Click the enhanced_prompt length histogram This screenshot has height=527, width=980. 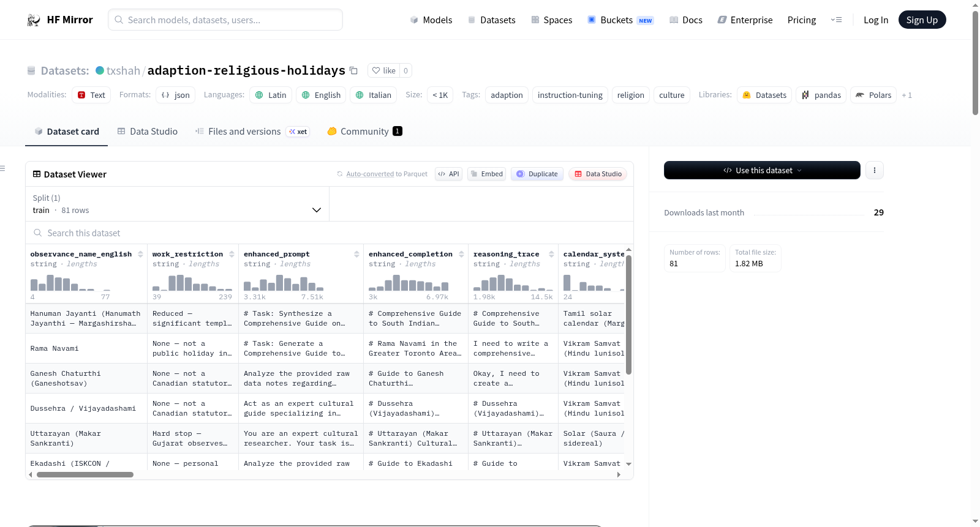(x=284, y=282)
